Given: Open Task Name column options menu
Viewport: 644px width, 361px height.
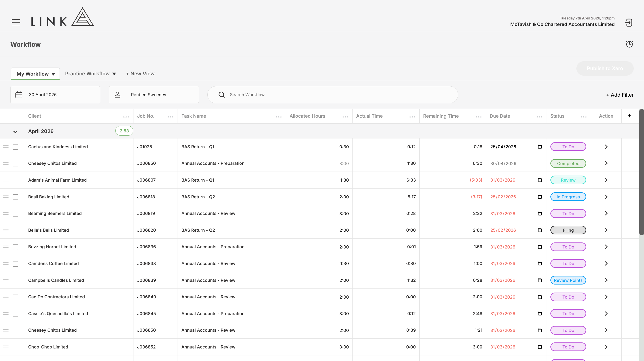Looking at the screenshot, I should pyautogui.click(x=279, y=117).
